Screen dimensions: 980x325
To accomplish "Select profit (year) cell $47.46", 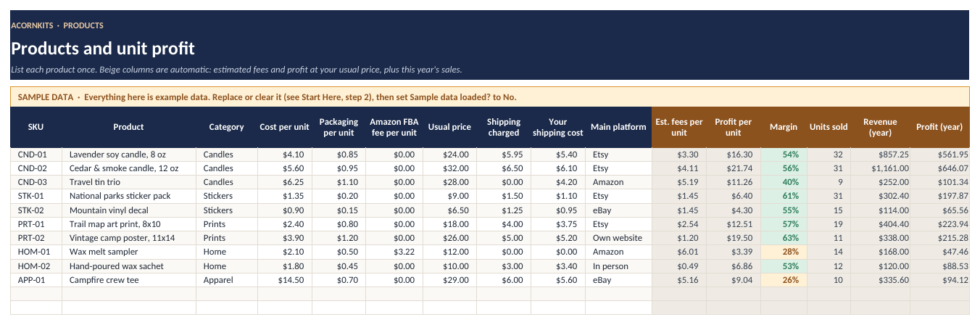I will (939, 252).
